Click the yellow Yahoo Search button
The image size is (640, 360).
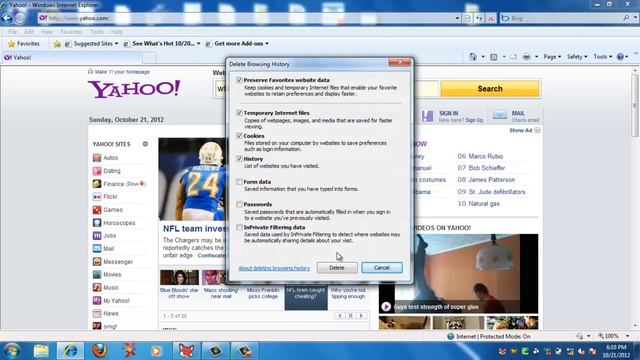[x=490, y=89]
